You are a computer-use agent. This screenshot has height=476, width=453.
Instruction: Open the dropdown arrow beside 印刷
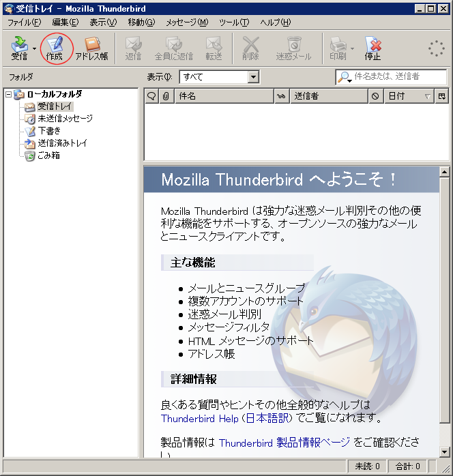pyautogui.click(x=352, y=48)
